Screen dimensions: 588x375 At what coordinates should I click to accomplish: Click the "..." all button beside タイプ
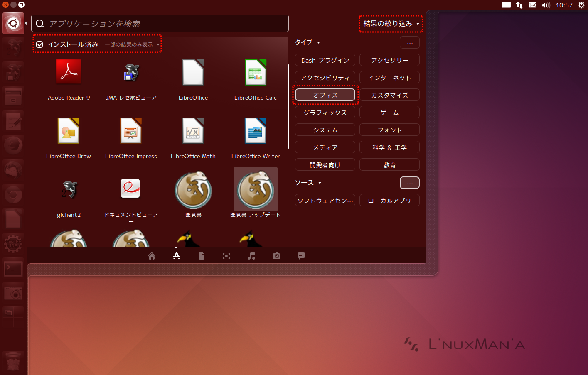pyautogui.click(x=410, y=42)
